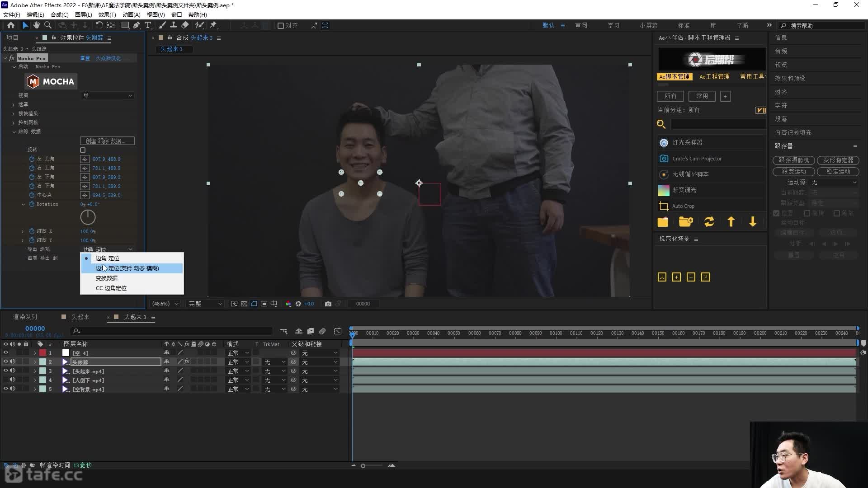
Task: Open the 视图 dropdown in Mocha Pro
Action: pos(108,96)
